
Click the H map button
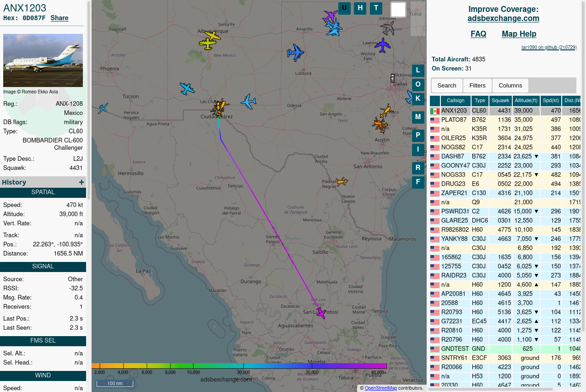click(360, 8)
